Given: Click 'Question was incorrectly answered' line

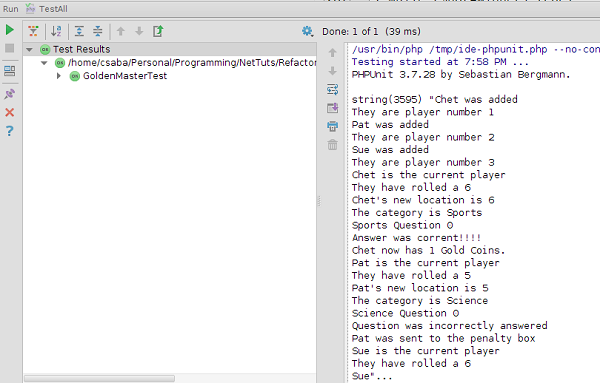Looking at the screenshot, I should tap(449, 326).
